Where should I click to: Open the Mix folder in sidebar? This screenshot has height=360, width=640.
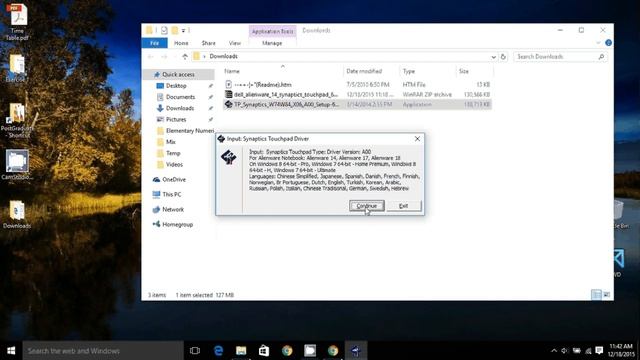tap(171, 142)
